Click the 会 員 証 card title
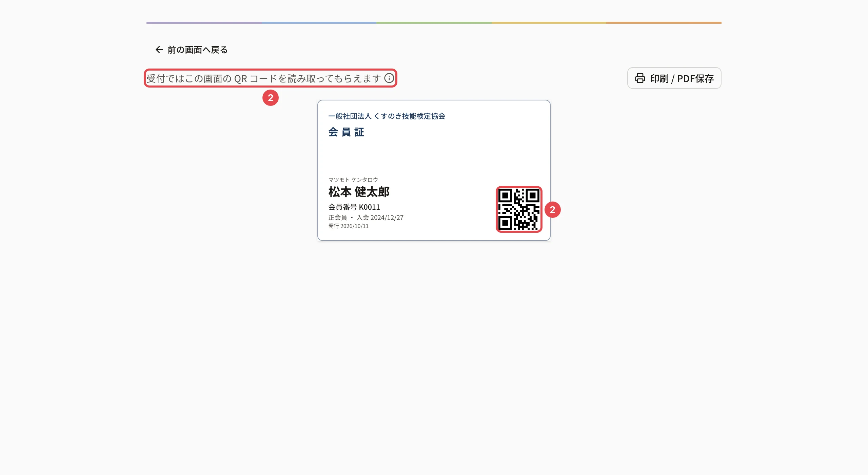This screenshot has height=475, width=868. 346,132
